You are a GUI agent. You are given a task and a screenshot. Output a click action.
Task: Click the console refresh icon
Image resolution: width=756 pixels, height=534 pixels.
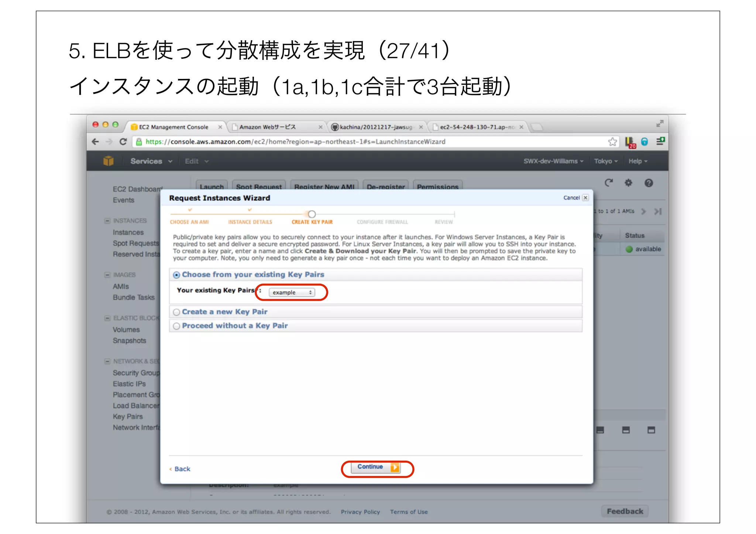[x=609, y=183]
